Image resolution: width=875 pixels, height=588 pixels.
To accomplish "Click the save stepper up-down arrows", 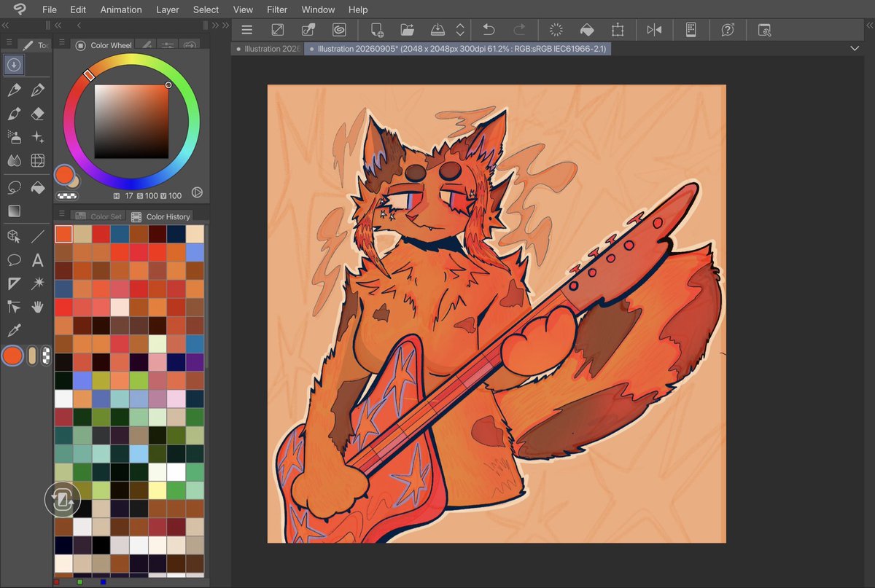I will click(460, 30).
